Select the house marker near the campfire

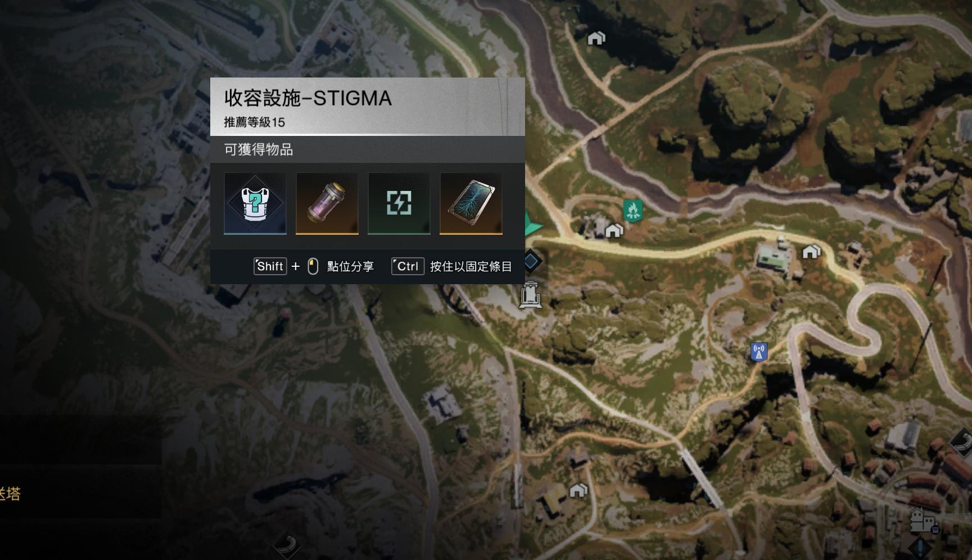[x=614, y=230]
